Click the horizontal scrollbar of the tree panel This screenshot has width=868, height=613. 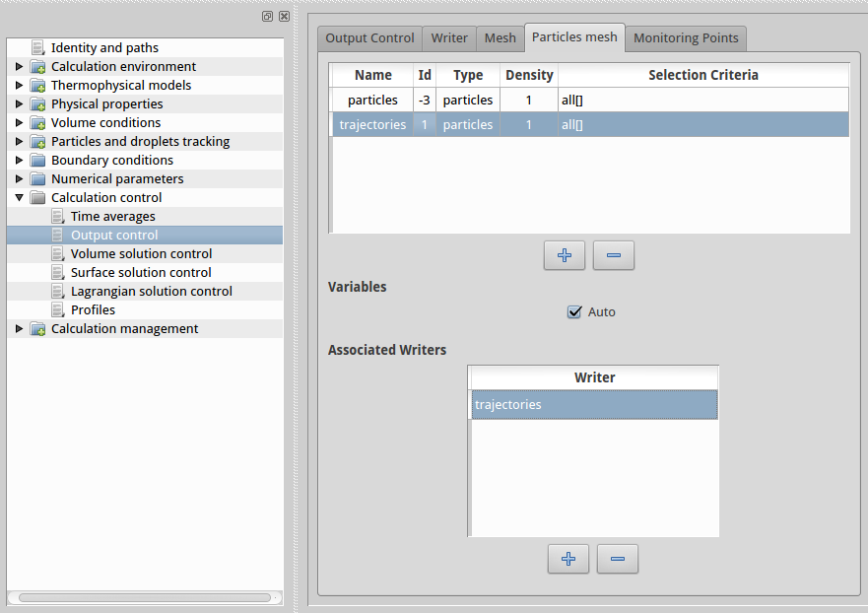point(144,597)
